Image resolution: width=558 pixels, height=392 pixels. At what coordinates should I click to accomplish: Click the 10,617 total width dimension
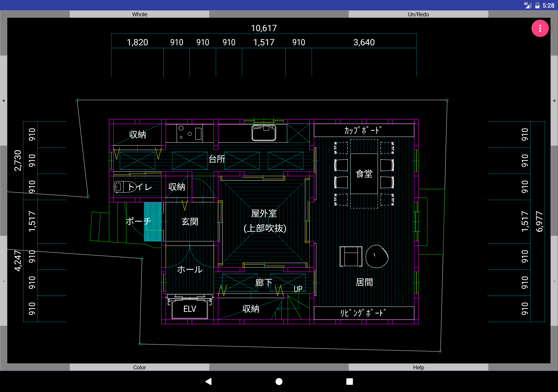[x=264, y=28]
